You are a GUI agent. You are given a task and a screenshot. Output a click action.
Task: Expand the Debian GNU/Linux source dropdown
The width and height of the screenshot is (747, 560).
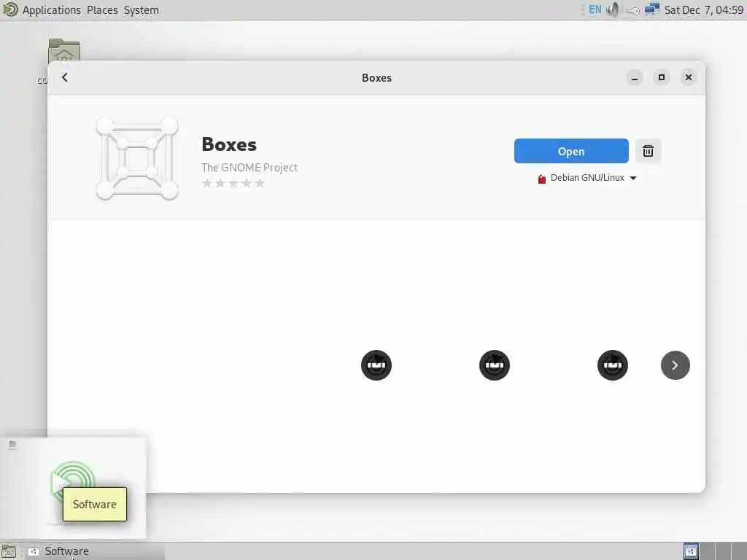(587, 178)
